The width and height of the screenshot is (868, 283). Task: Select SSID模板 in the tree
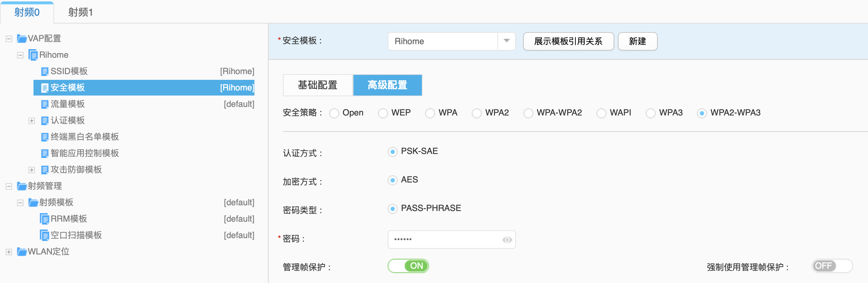69,71
